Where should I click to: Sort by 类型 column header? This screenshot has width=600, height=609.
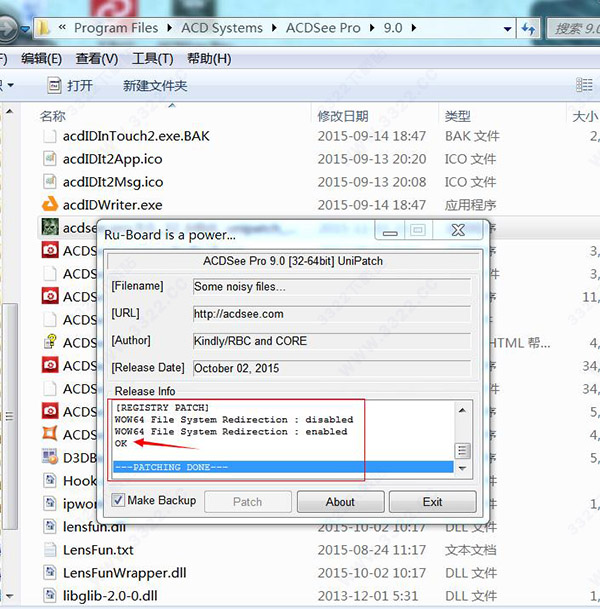click(x=457, y=116)
